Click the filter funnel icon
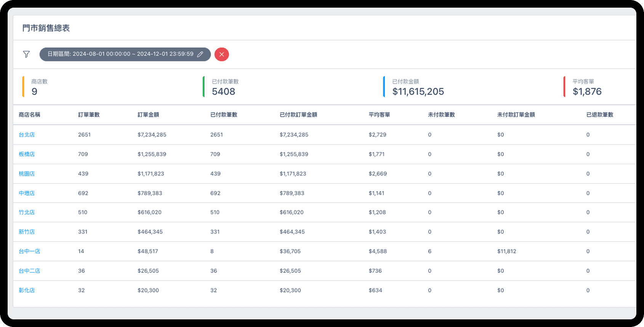Image resolution: width=644 pixels, height=327 pixels. [26, 54]
